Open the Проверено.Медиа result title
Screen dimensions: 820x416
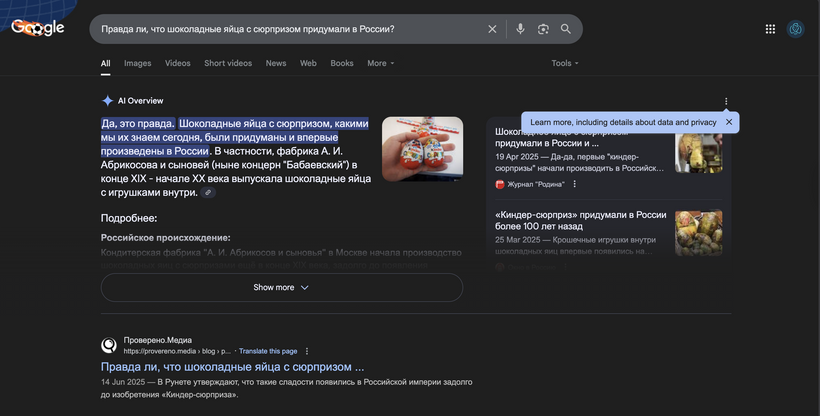[232, 367]
